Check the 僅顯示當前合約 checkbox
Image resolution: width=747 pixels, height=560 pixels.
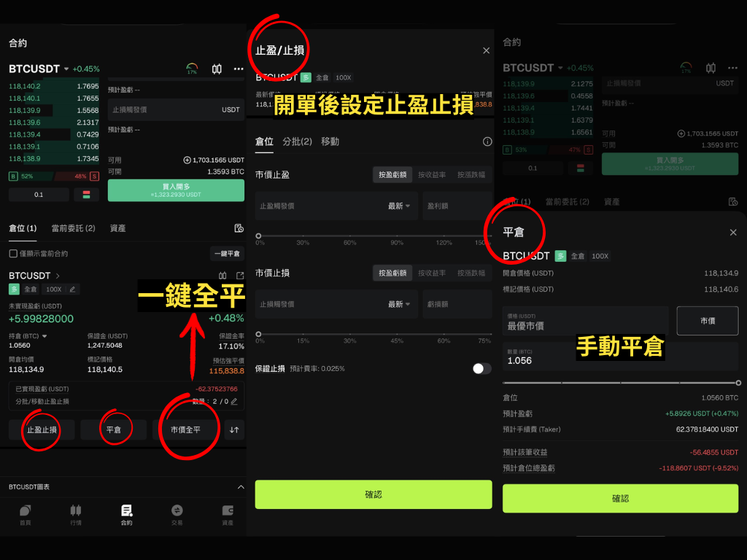pos(13,254)
